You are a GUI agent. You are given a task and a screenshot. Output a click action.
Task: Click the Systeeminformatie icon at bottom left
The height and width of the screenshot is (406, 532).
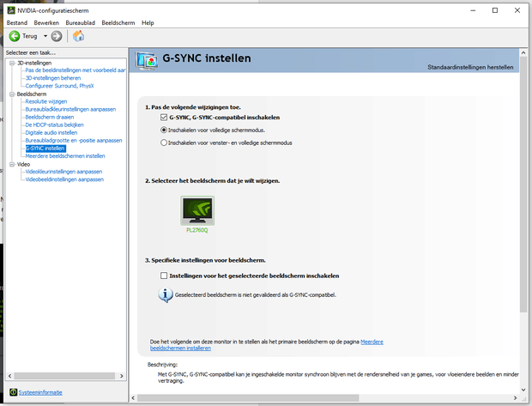(x=13, y=392)
